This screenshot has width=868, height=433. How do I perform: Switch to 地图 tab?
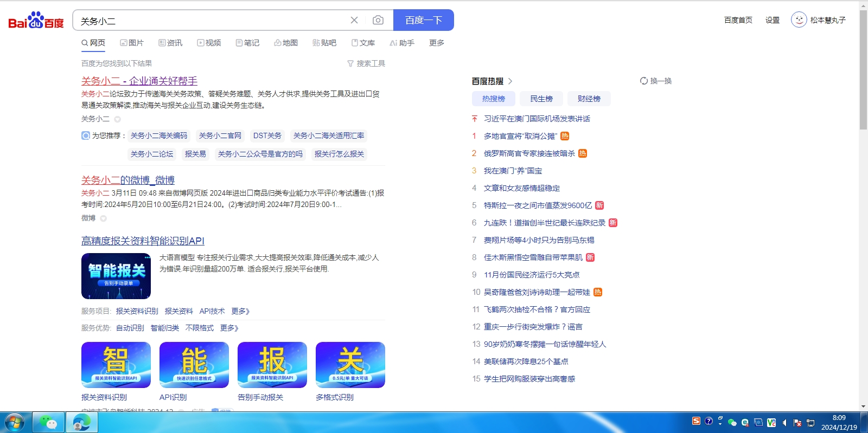pyautogui.click(x=286, y=43)
